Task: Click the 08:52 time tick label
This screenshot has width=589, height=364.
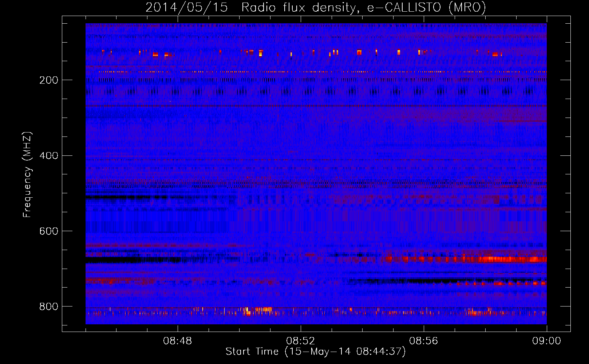Action: tap(301, 341)
